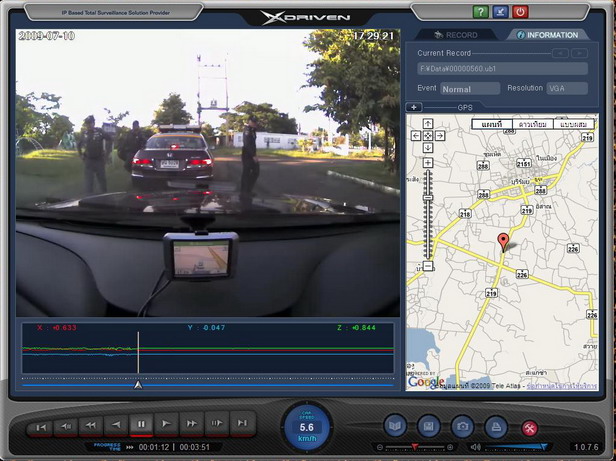This screenshot has width=616, height=461.
Task: Play the video in reverse
Action: (x=116, y=424)
